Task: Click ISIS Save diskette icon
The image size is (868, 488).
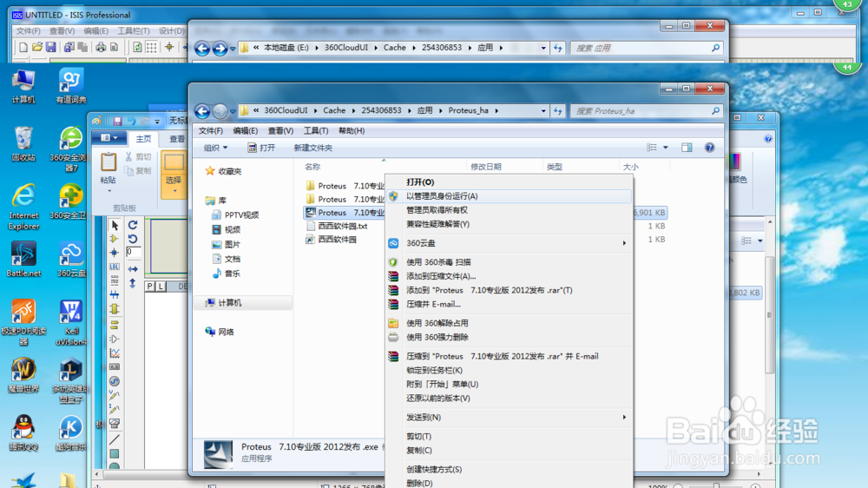Action: [50, 48]
